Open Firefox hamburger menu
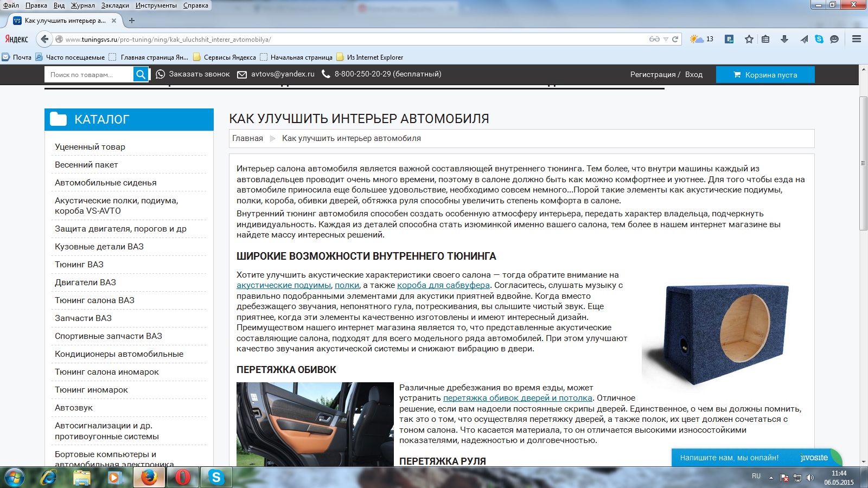 click(x=857, y=39)
